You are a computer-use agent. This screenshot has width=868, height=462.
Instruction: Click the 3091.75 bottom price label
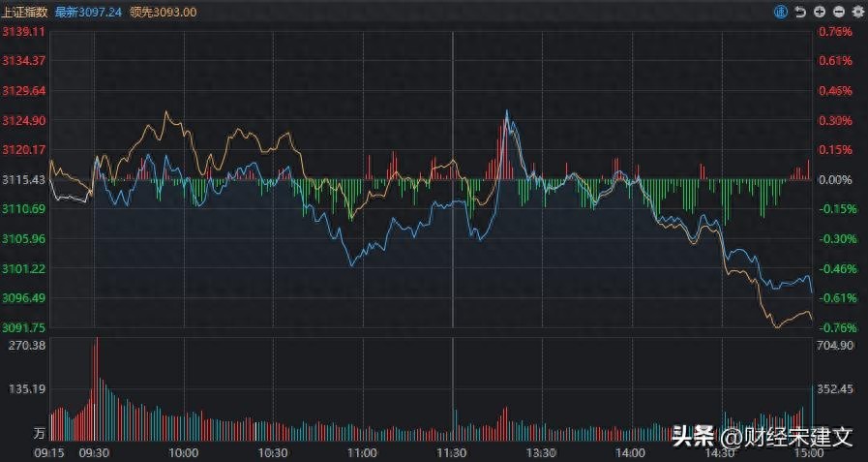point(24,328)
